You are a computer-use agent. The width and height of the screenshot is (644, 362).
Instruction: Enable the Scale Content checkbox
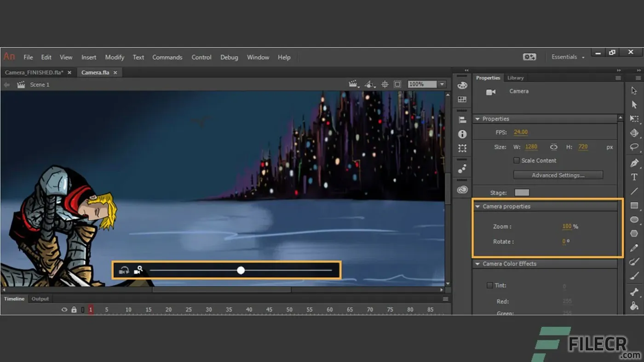(x=516, y=160)
